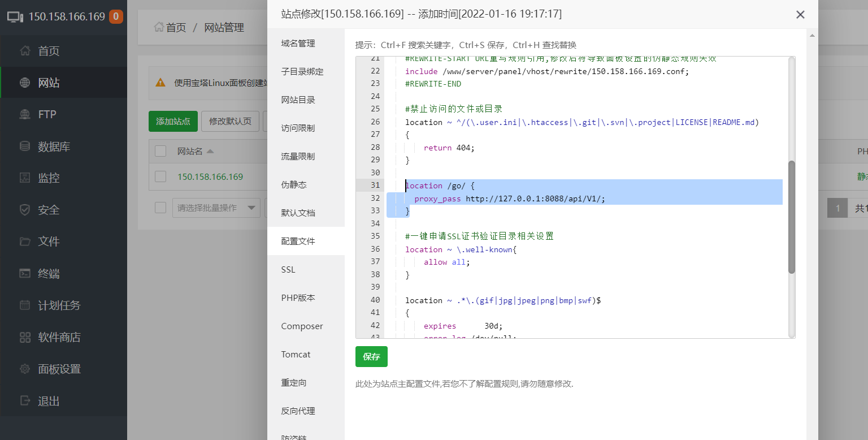
Task: Click the 'expires 30d;' line
Action: point(463,326)
